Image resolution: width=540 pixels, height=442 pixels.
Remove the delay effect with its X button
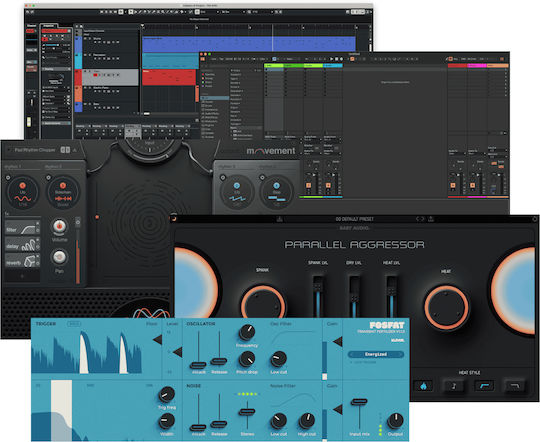point(38,240)
